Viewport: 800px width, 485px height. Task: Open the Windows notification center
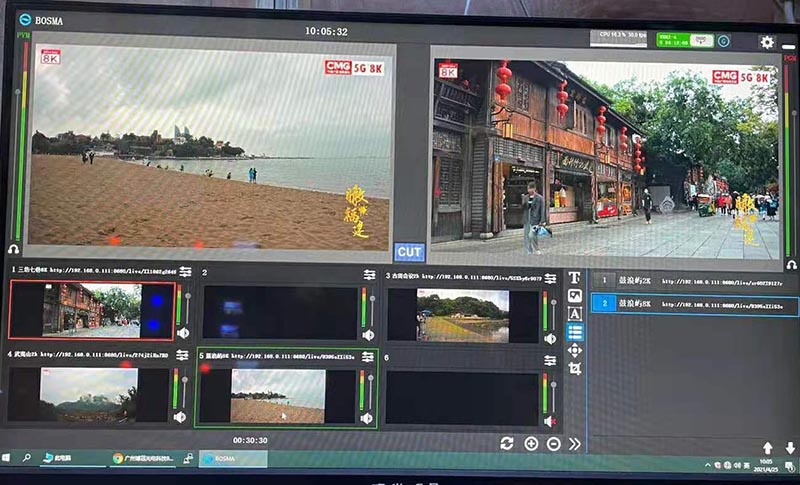[x=790, y=466]
